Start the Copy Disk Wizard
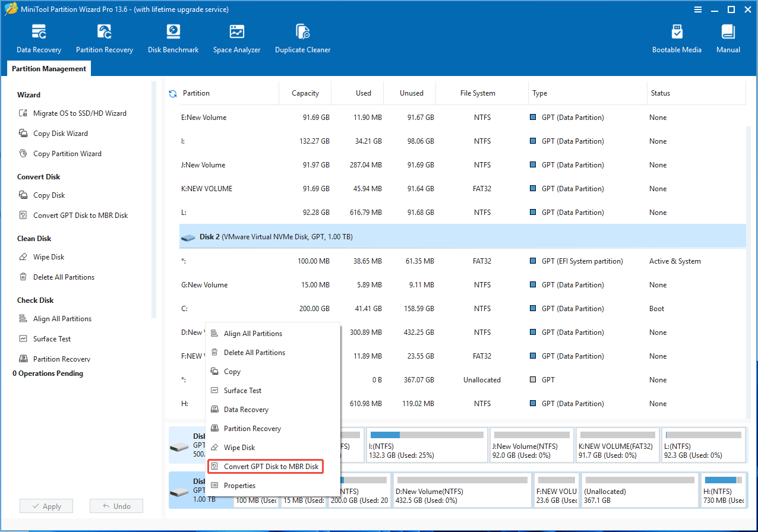This screenshot has width=758, height=532. pos(62,133)
